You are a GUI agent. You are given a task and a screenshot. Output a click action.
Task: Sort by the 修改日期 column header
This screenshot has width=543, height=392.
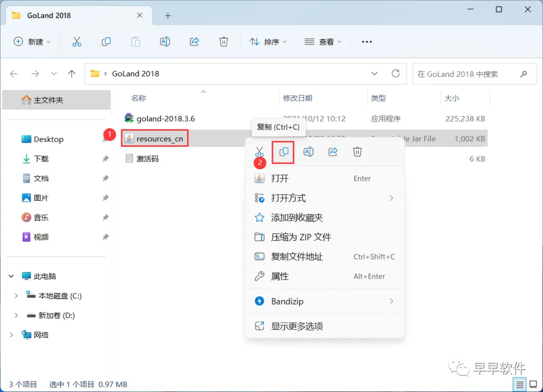click(x=298, y=99)
